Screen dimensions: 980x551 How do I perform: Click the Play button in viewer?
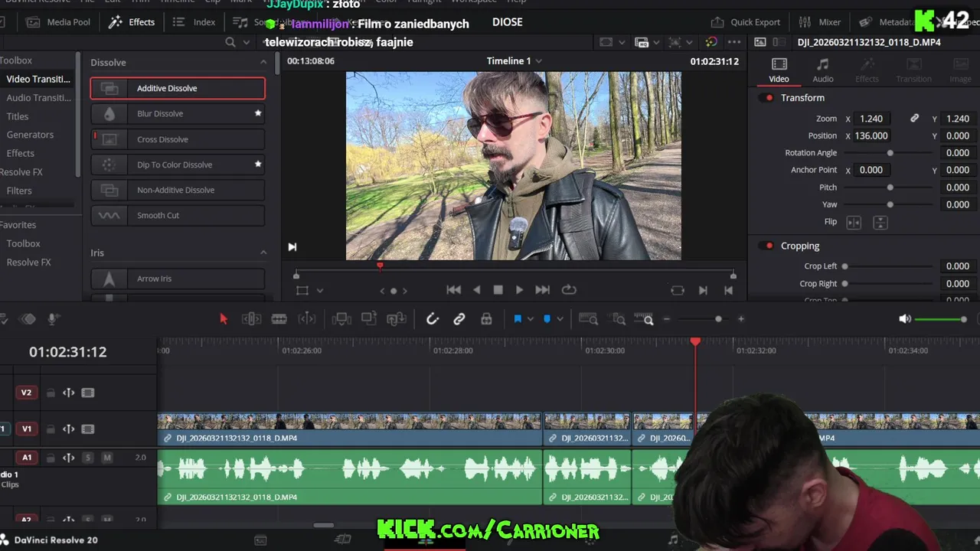pos(519,290)
